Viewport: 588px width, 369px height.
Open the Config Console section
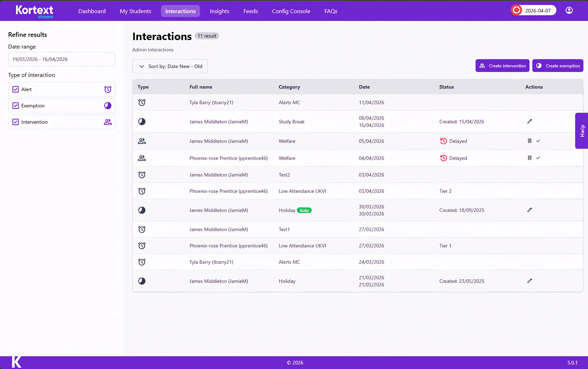[291, 11]
